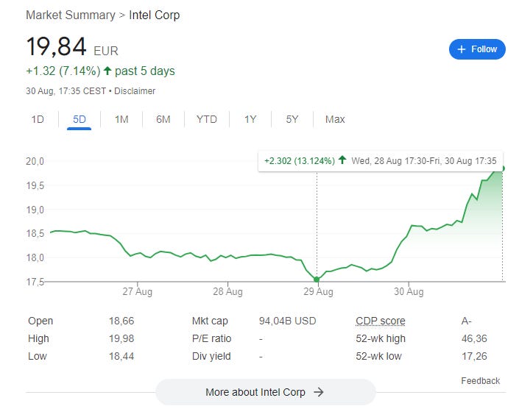Click the 28 Aug axis label

pyautogui.click(x=227, y=292)
